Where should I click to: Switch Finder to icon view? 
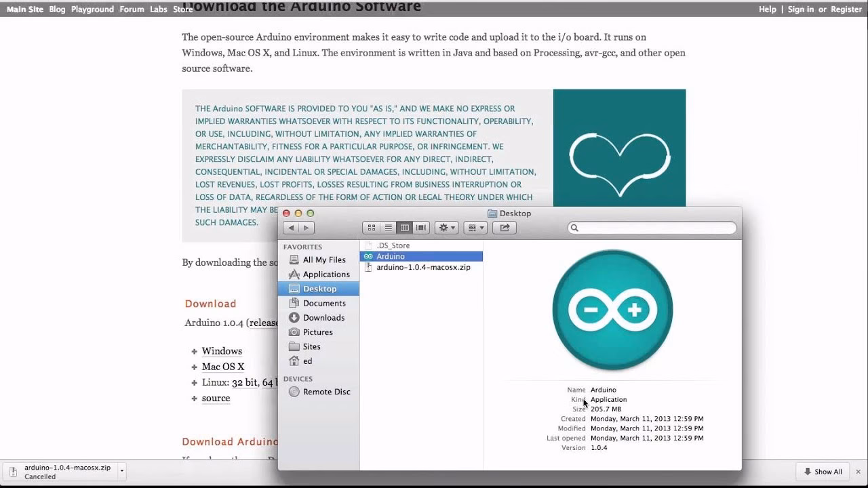pos(371,228)
